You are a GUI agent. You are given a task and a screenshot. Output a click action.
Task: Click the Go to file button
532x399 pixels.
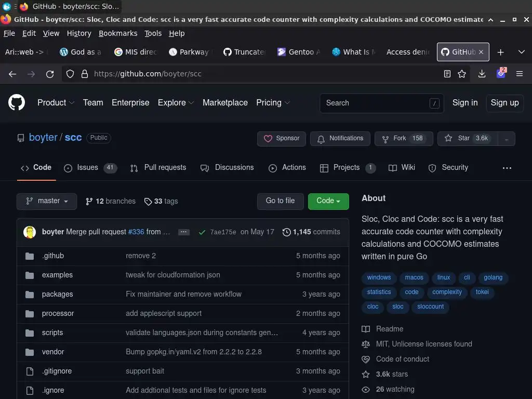tap(280, 201)
